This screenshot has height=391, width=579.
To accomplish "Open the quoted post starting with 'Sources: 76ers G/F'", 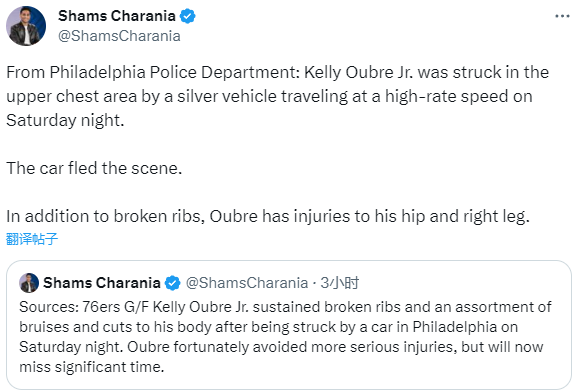I will point(289,325).
